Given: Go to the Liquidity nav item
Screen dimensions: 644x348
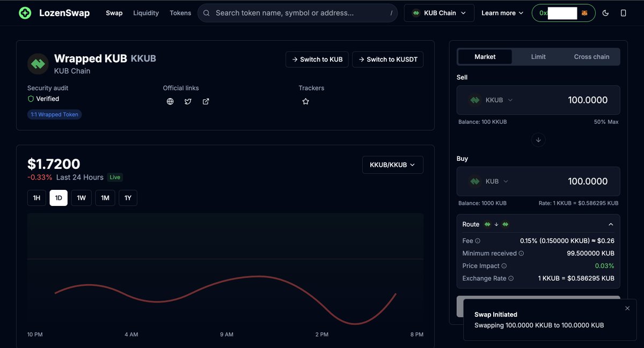Looking at the screenshot, I should tap(146, 13).
